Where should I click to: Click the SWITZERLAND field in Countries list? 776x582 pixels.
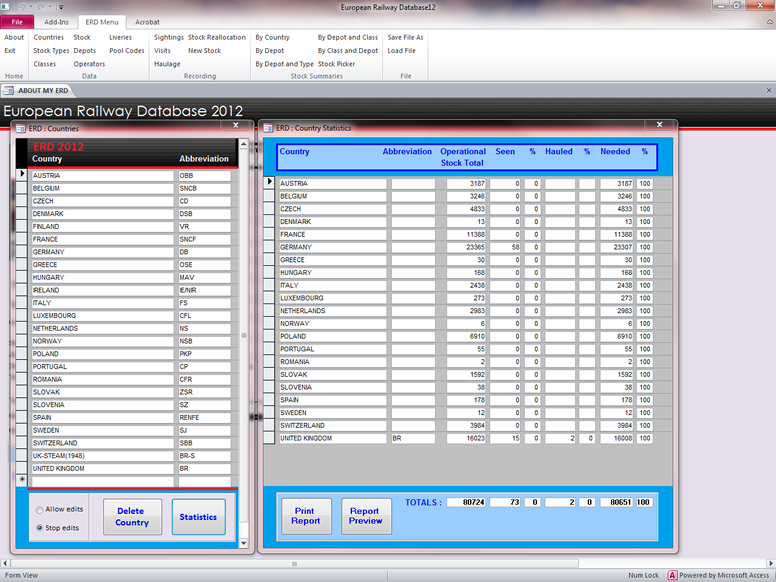(x=102, y=443)
